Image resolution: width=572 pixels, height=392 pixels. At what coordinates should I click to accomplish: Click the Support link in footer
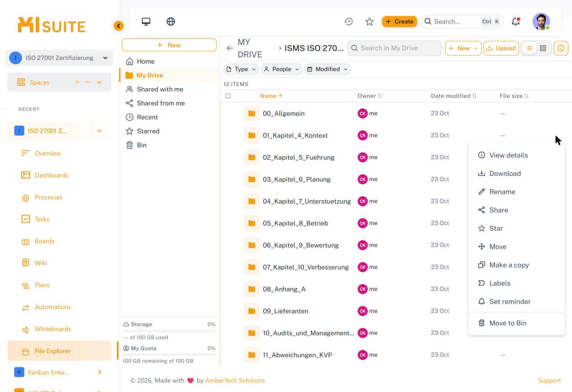coord(550,381)
